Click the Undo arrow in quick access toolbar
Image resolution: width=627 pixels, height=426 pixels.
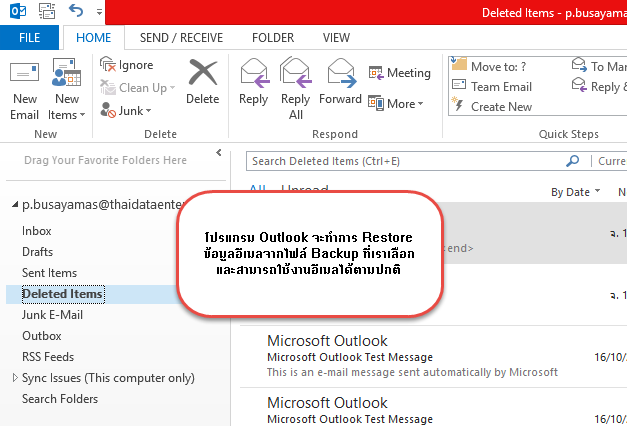76,10
